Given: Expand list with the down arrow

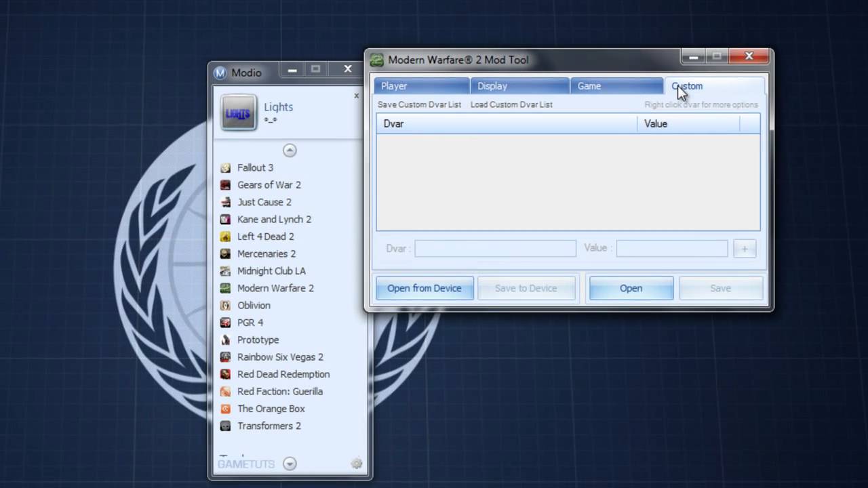Looking at the screenshot, I should tap(290, 464).
